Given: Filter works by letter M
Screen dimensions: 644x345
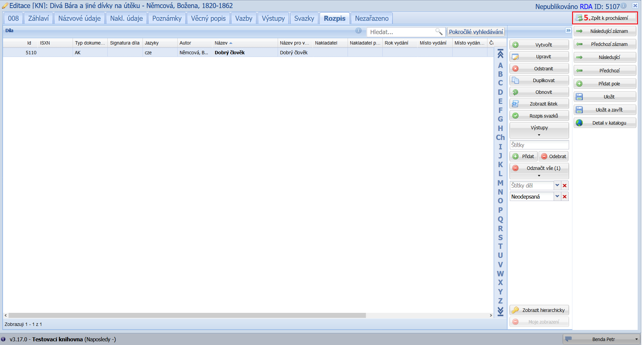Looking at the screenshot, I should coord(500,183).
